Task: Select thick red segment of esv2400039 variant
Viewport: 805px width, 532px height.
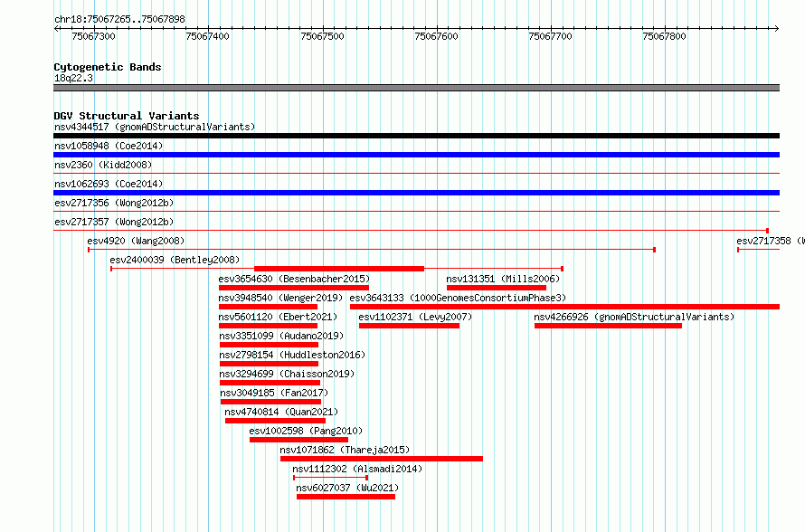Action: [339, 269]
